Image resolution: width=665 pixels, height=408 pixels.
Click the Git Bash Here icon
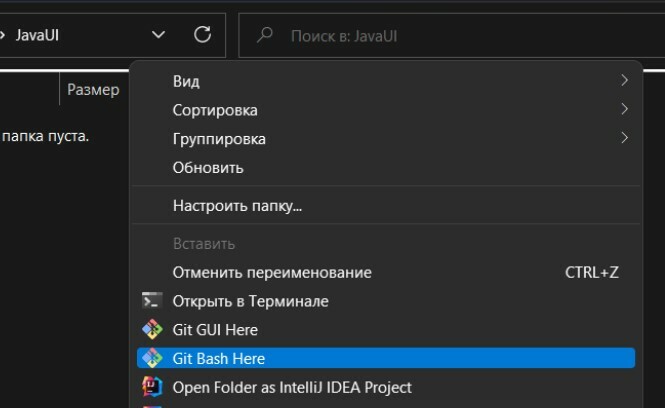pyautogui.click(x=152, y=358)
